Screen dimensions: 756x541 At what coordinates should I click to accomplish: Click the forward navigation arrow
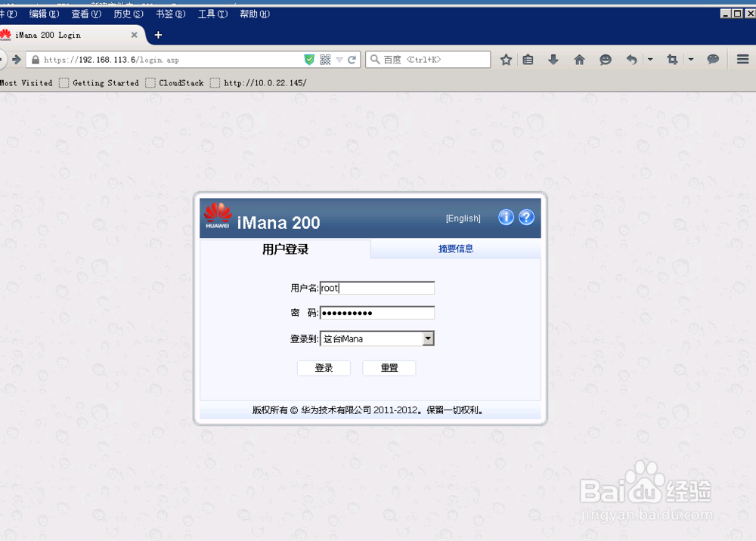(17, 59)
